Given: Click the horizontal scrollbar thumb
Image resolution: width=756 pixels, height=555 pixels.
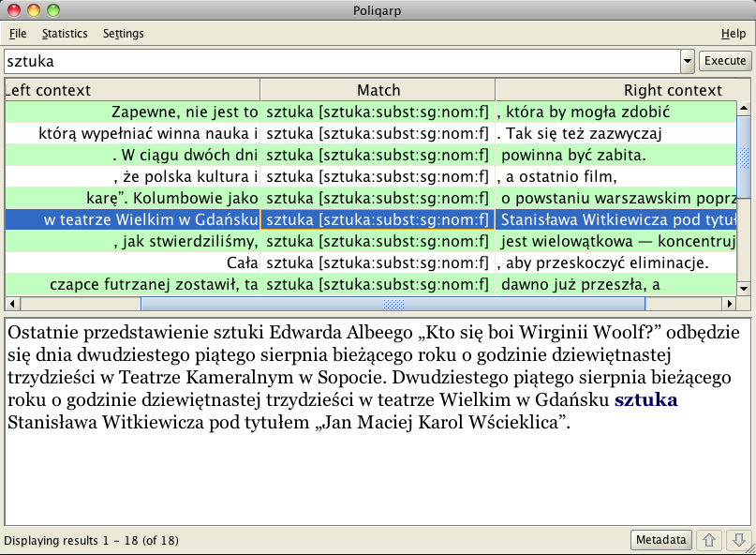Looking at the screenshot, I should [x=393, y=304].
